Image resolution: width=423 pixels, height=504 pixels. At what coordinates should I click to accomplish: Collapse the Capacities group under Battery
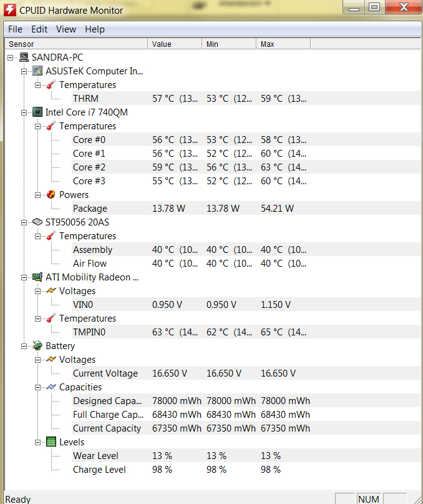pyautogui.click(x=37, y=387)
